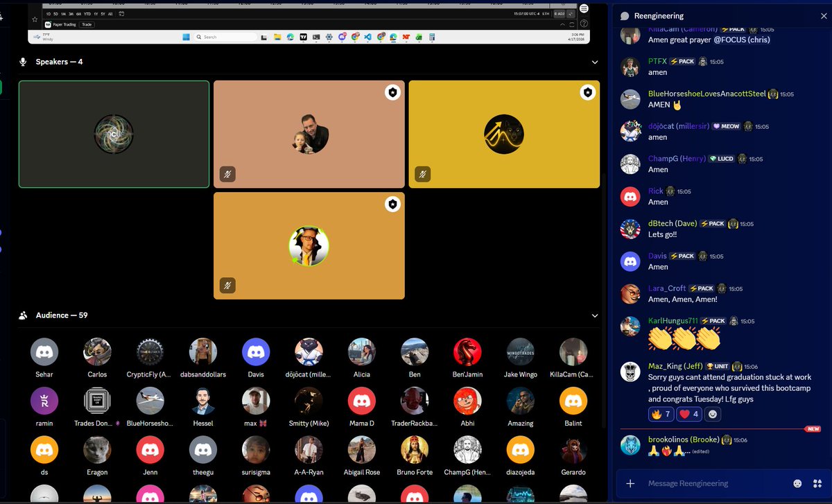Screen dimensions: 832x504
Task: Collapse the Speakers section chevron
Action: coord(594,62)
